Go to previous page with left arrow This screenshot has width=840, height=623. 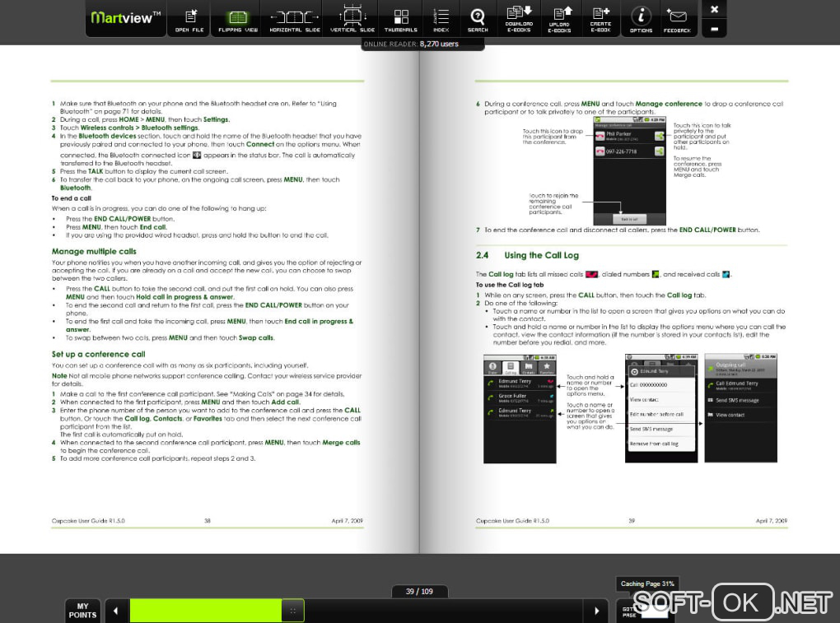[116, 611]
